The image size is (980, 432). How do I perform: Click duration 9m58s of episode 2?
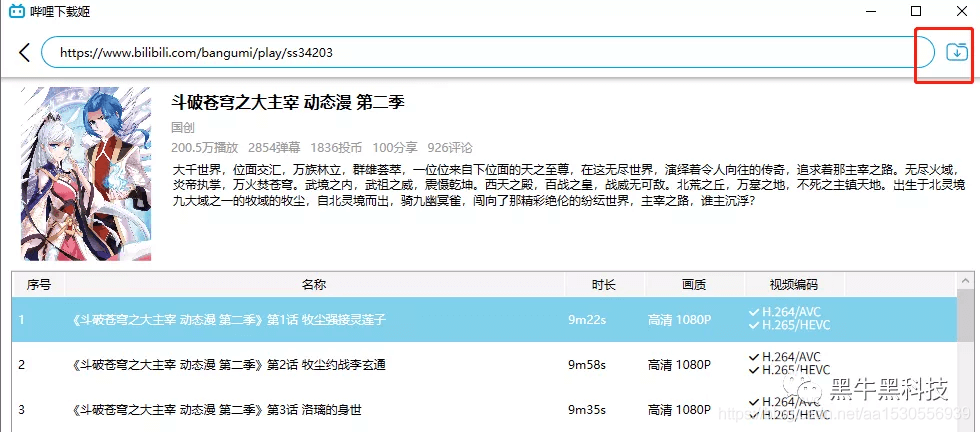pos(587,364)
